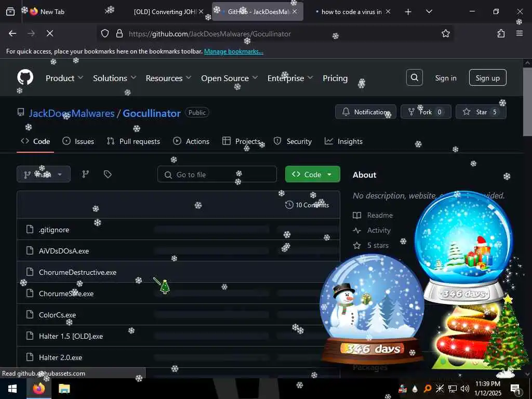
Task: Open the ChorumeDestructive.exe file
Action: point(77,272)
